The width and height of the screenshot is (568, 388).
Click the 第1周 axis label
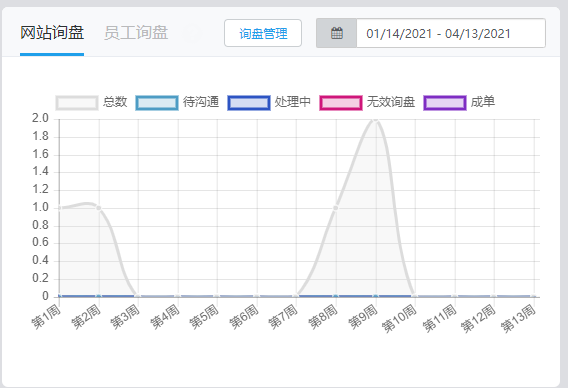click(x=46, y=317)
